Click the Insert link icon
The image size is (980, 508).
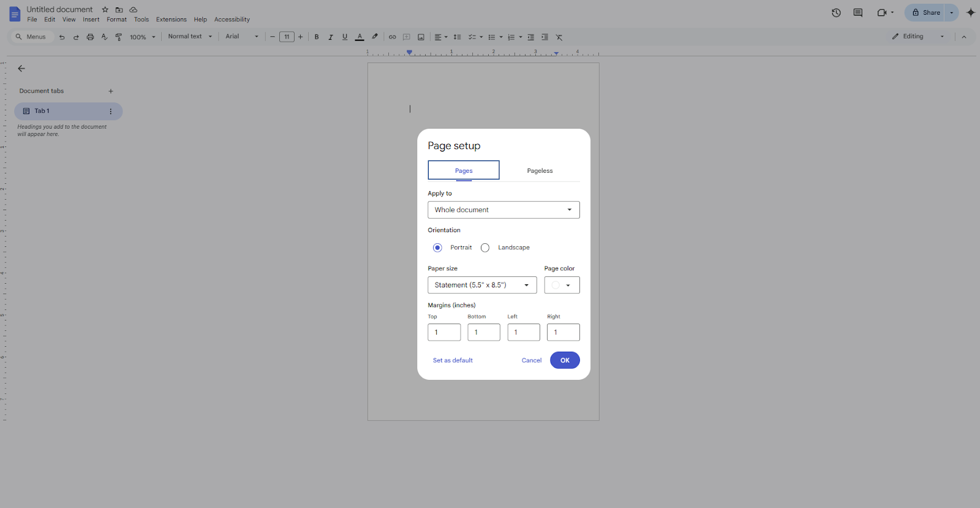click(x=392, y=37)
